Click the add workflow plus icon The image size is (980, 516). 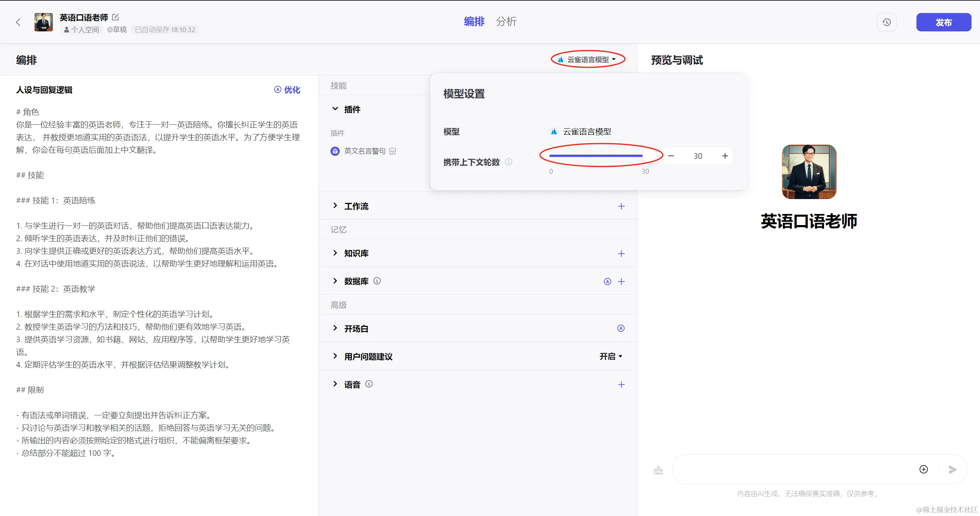621,206
